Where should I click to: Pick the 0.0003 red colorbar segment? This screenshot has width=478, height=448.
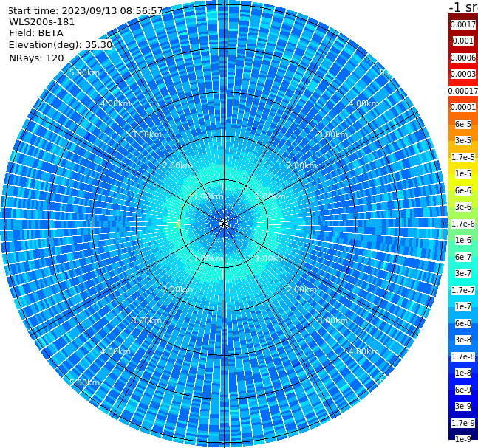pos(463,74)
